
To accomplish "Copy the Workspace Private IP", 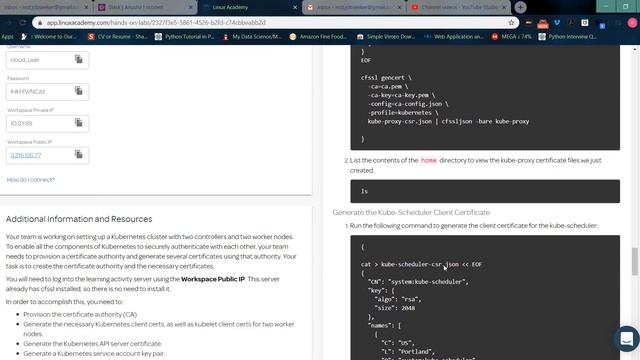I will pyautogui.click(x=79, y=122).
